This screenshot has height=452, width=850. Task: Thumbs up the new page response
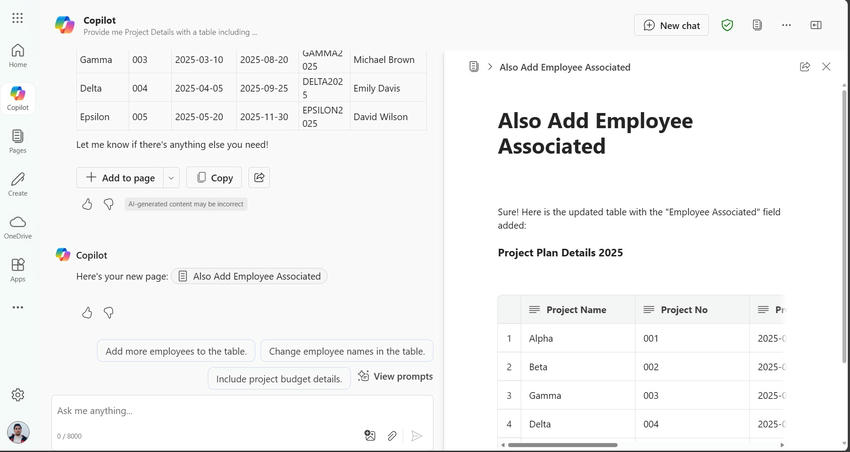coord(87,312)
